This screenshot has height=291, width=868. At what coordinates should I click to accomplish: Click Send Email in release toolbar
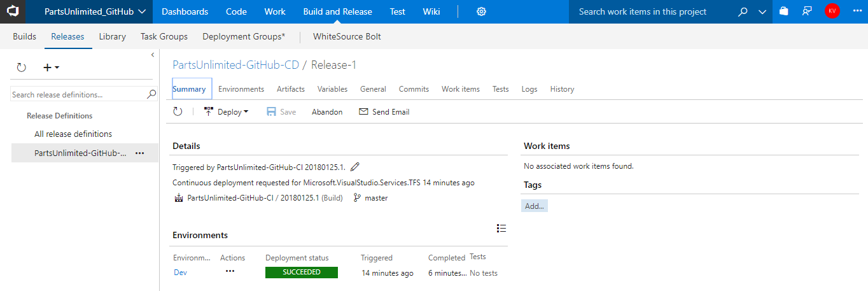384,111
